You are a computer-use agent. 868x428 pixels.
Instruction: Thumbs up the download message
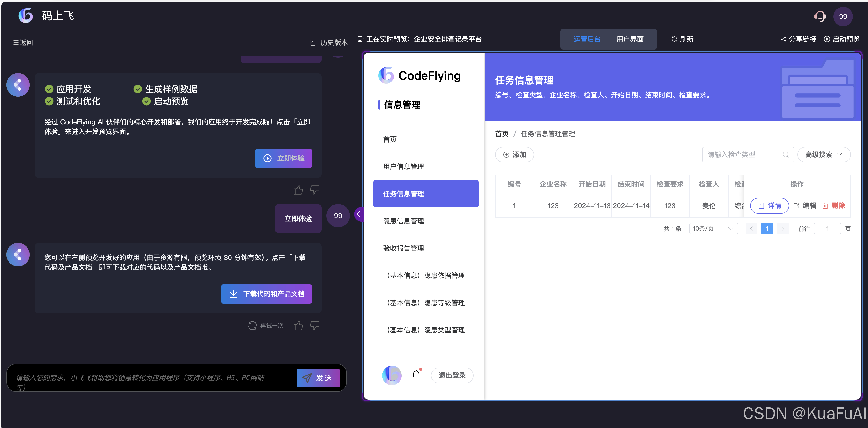pos(298,326)
